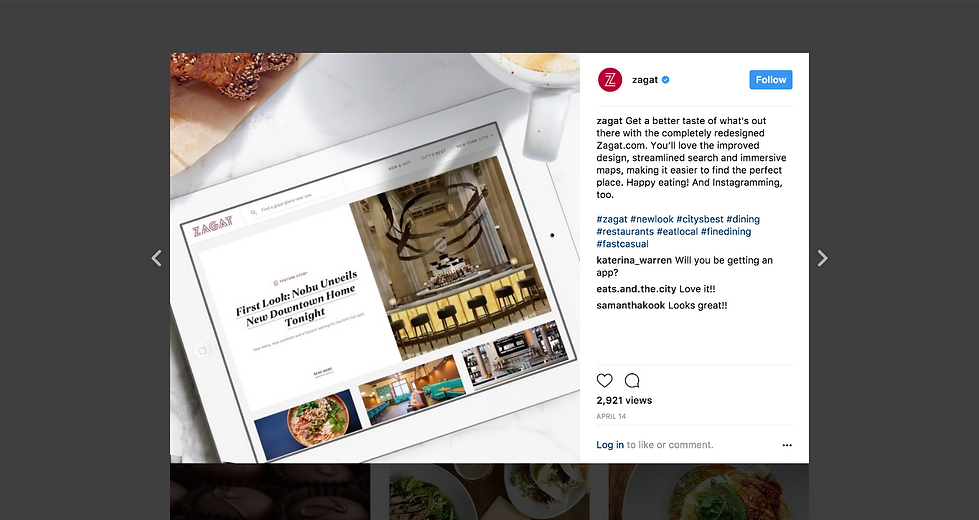
Task: Click the blue verified badge next to zagat
Action: (x=666, y=80)
